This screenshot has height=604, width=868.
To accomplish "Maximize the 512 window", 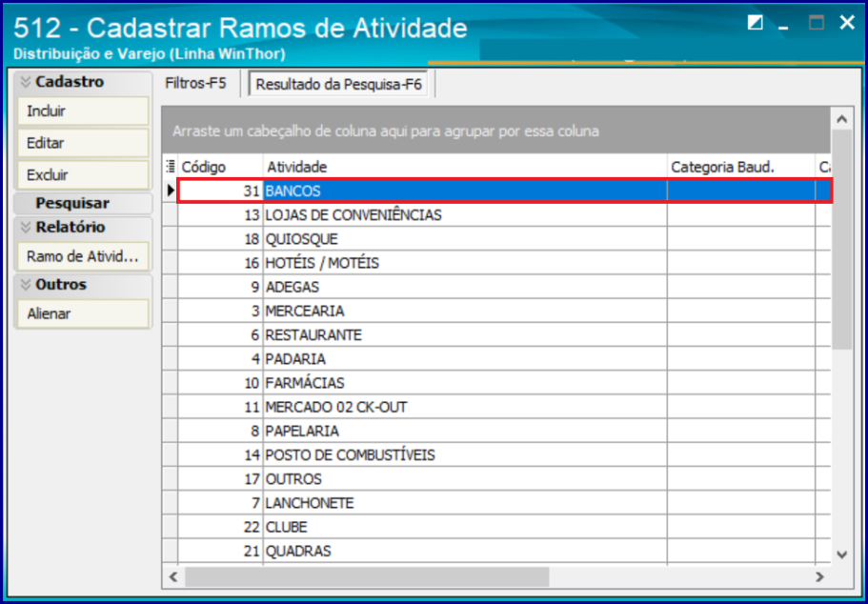I will tap(816, 23).
